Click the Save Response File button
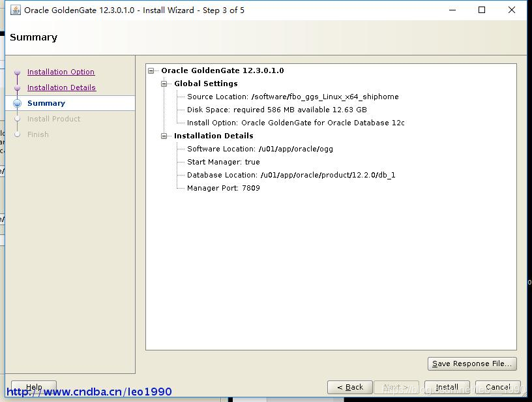Viewport: 532px width, 402px height. pyautogui.click(x=472, y=363)
